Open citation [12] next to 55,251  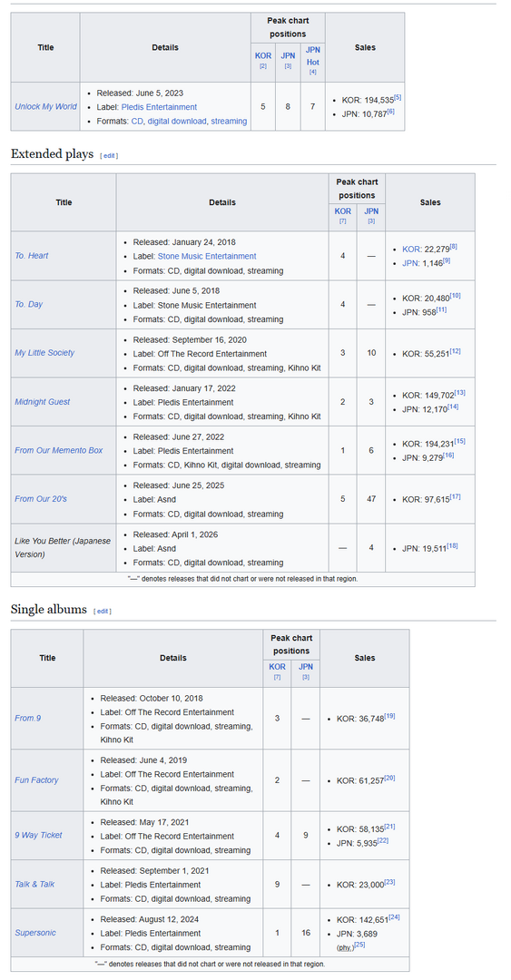point(456,351)
